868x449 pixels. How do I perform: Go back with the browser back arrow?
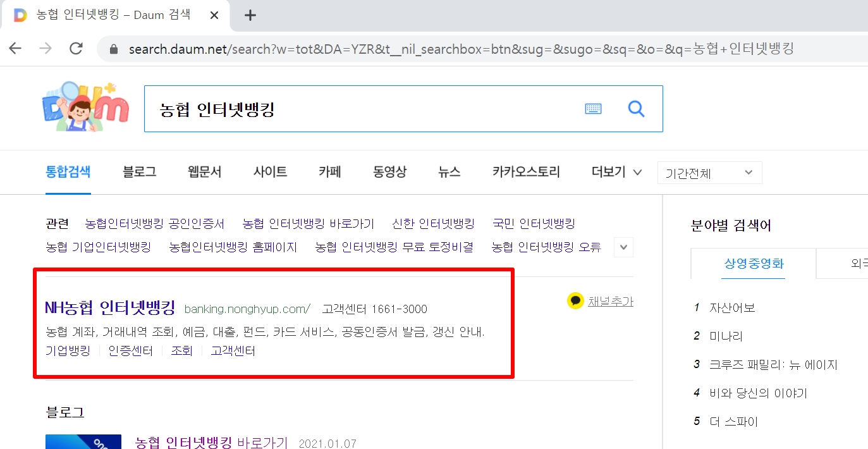[16, 49]
